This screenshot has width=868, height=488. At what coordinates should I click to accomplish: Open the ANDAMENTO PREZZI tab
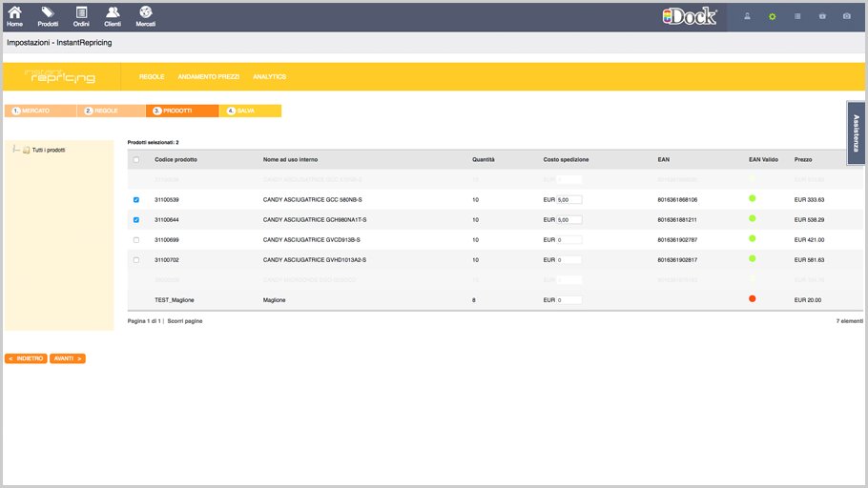(x=209, y=77)
